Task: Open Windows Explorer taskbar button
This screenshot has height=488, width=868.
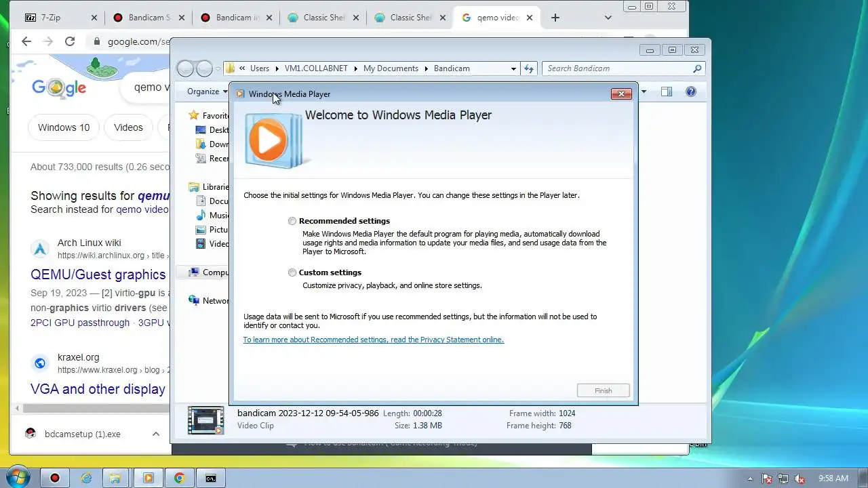Action: tap(117, 478)
